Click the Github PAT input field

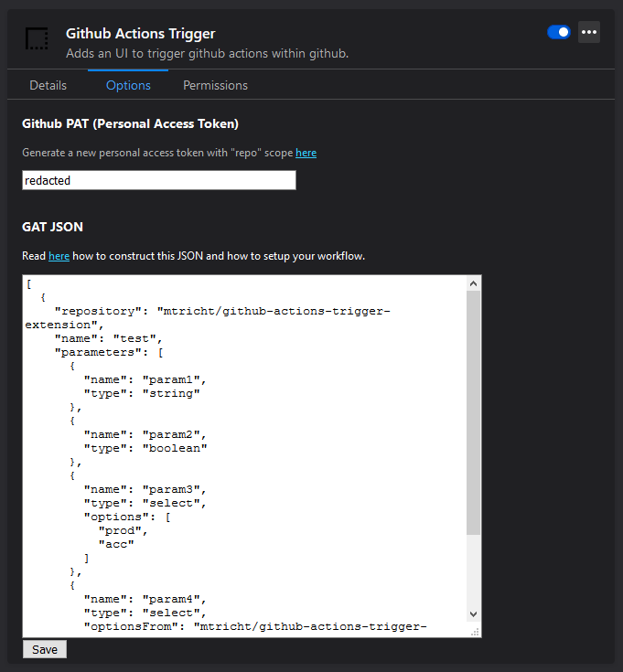tap(159, 180)
